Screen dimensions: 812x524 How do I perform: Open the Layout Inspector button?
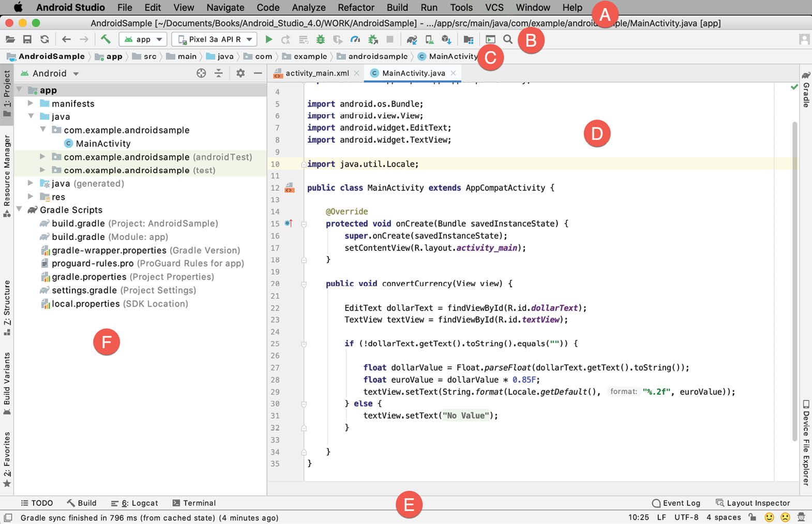(753, 503)
